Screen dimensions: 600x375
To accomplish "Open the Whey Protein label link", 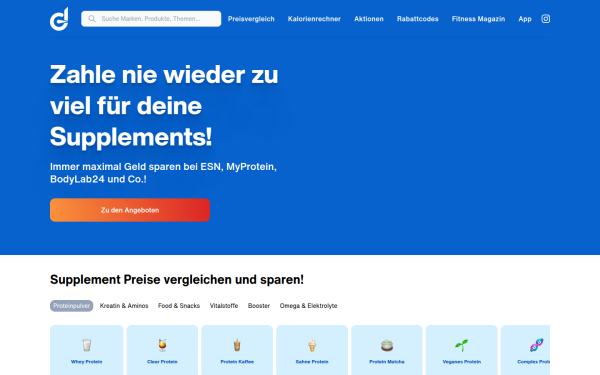I will tap(86, 362).
